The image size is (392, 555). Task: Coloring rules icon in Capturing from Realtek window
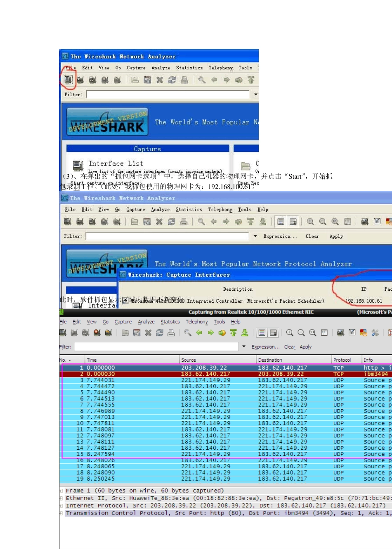pos(364,333)
